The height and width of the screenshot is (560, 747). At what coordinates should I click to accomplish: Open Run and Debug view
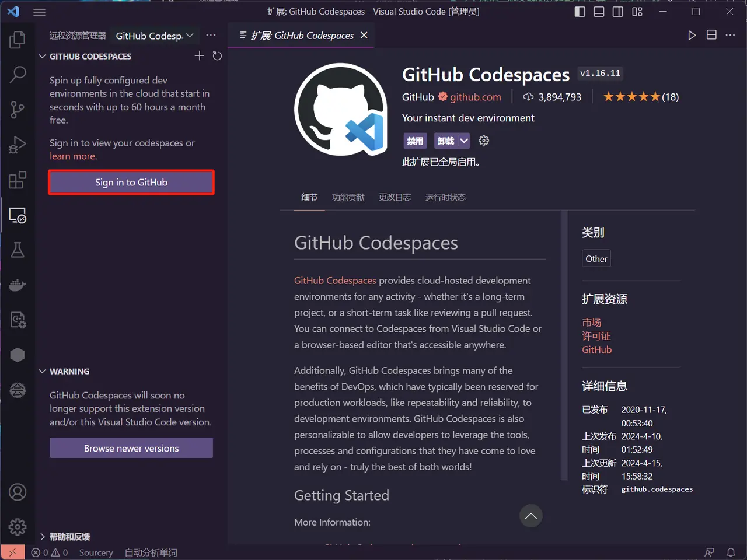click(x=18, y=145)
